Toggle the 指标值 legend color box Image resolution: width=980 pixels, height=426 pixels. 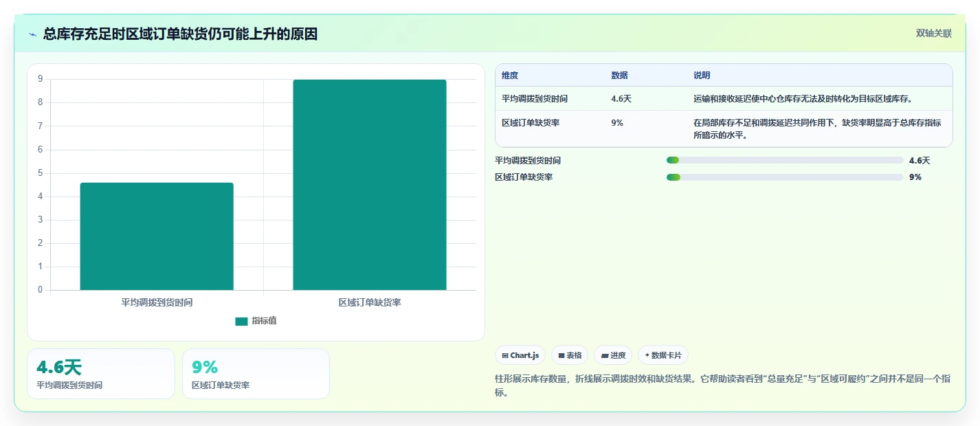(x=241, y=321)
